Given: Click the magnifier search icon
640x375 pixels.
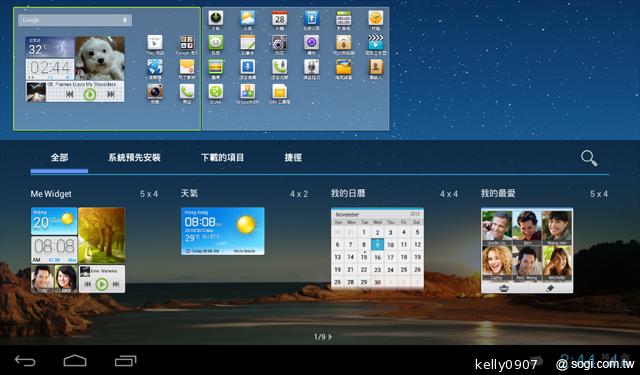Looking at the screenshot, I should click(589, 158).
